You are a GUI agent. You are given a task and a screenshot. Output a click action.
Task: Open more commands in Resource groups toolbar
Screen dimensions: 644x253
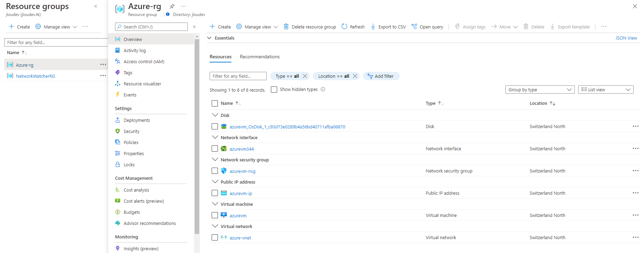coord(85,27)
